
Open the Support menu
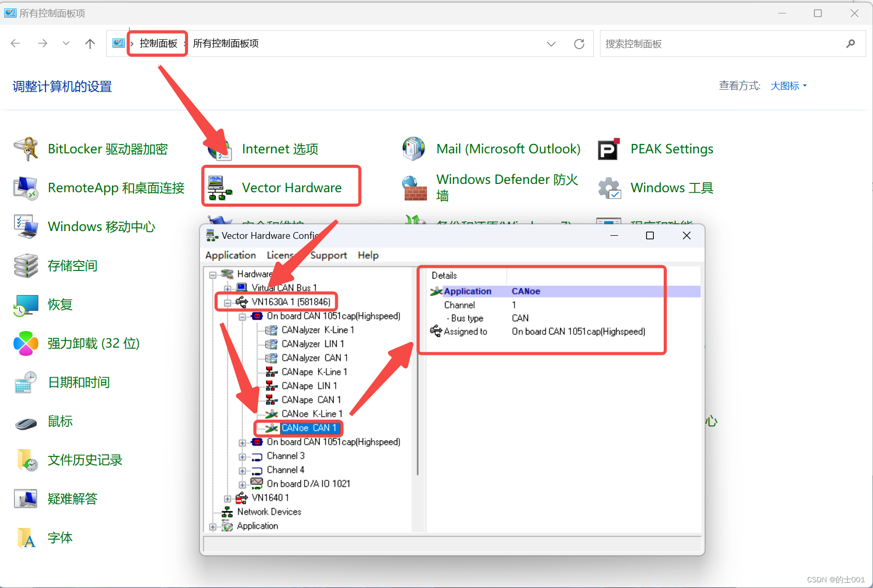click(x=328, y=255)
